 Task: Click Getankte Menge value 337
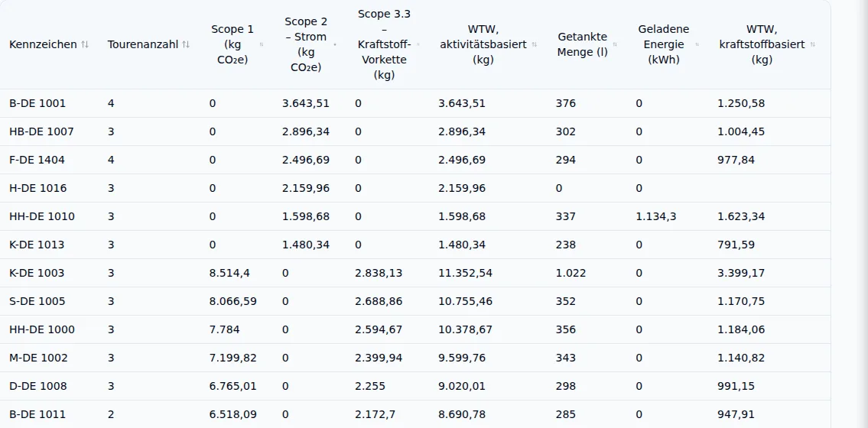coord(566,216)
